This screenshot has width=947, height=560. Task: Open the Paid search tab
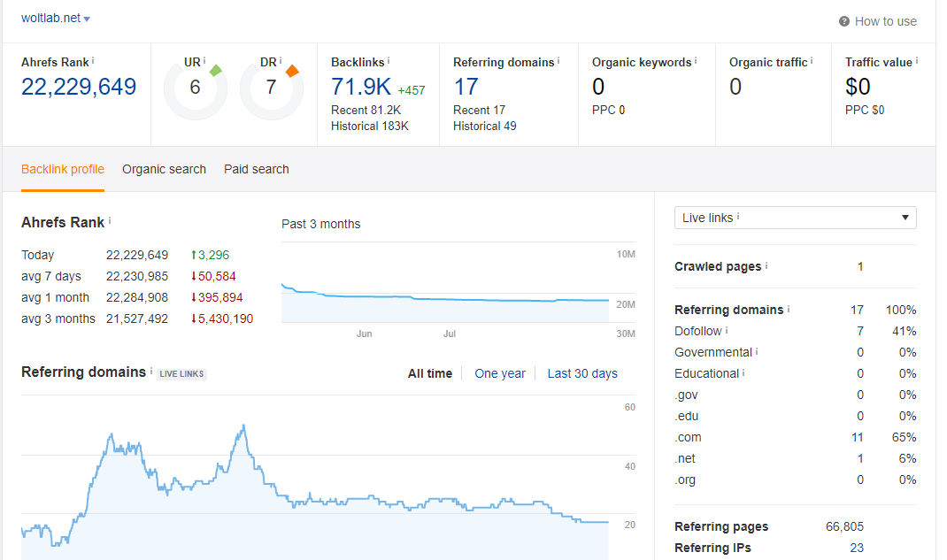[256, 169]
